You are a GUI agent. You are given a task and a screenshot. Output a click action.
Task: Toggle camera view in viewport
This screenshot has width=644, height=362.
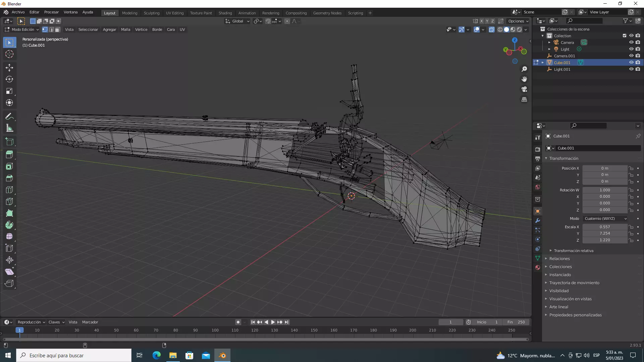tap(524, 89)
